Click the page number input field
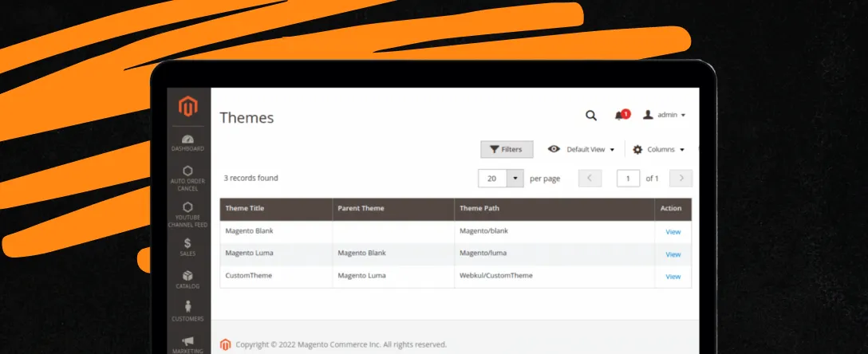 point(629,178)
